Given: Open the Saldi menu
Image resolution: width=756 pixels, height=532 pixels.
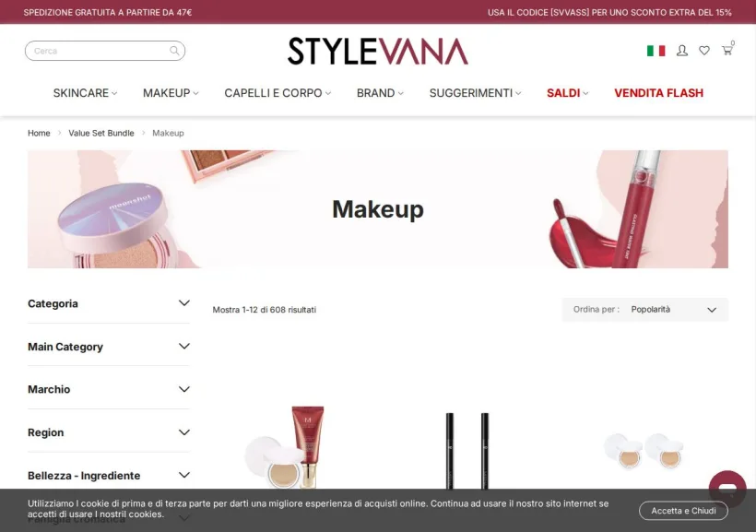Looking at the screenshot, I should (568, 93).
